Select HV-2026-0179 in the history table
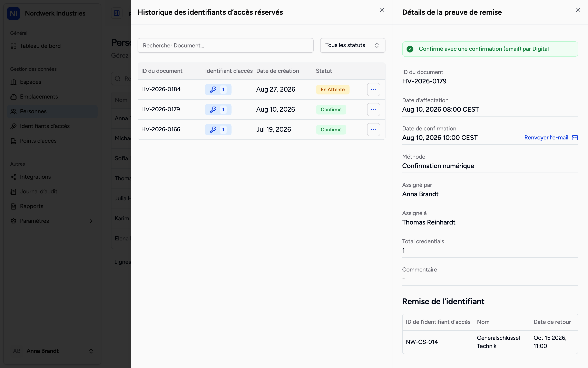588x368 pixels. tap(161, 109)
